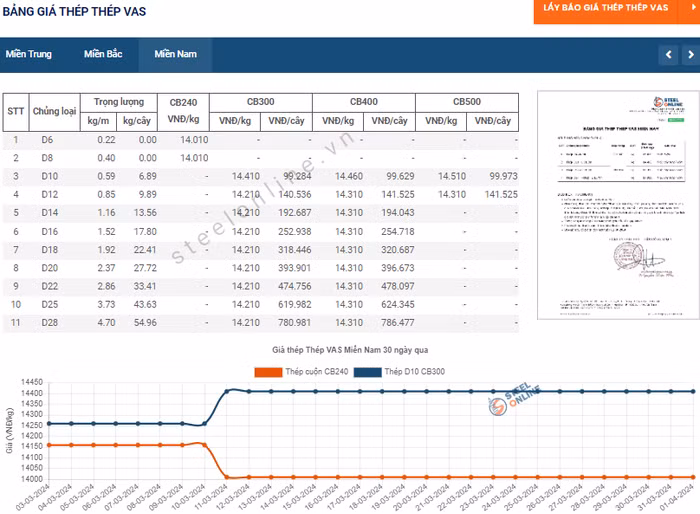Open the Miền Bắc tab
The width and height of the screenshot is (700, 514).
(x=103, y=54)
